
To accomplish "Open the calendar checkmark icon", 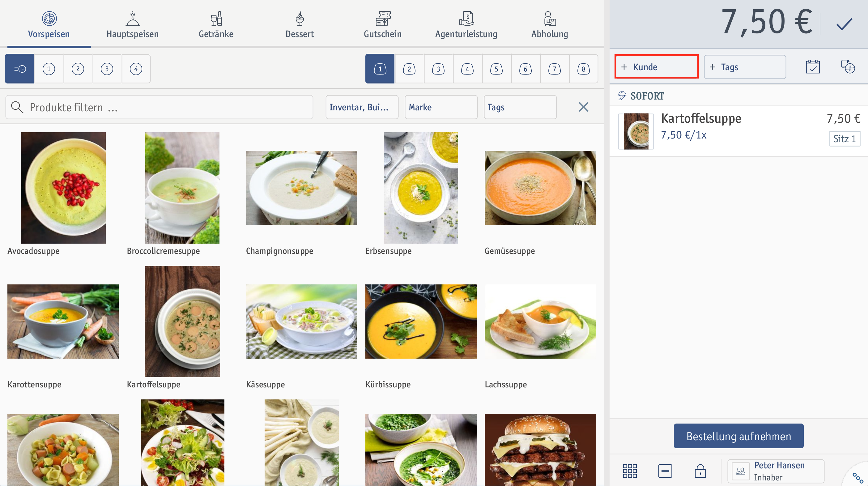I will pos(813,67).
